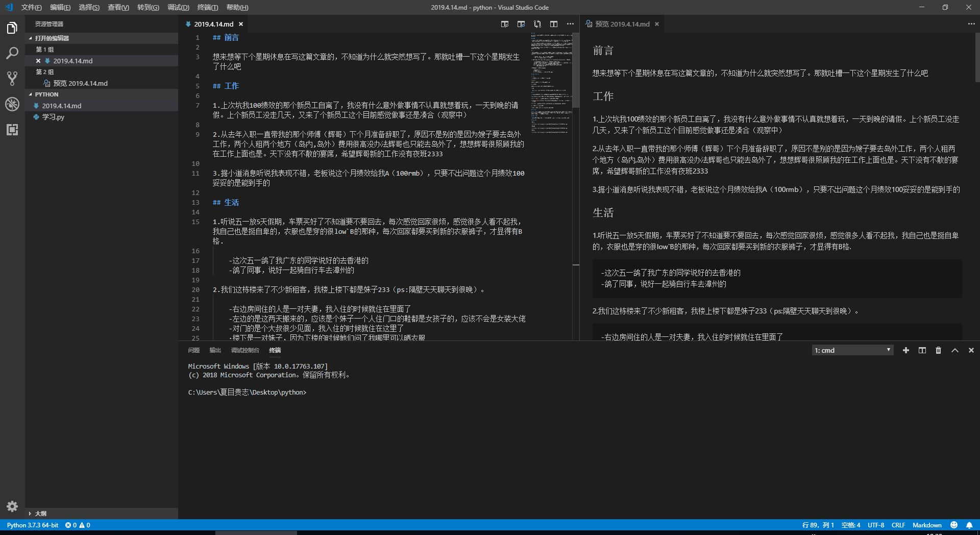Collapse the PYTHON folder section
The image size is (980, 535).
click(x=46, y=94)
